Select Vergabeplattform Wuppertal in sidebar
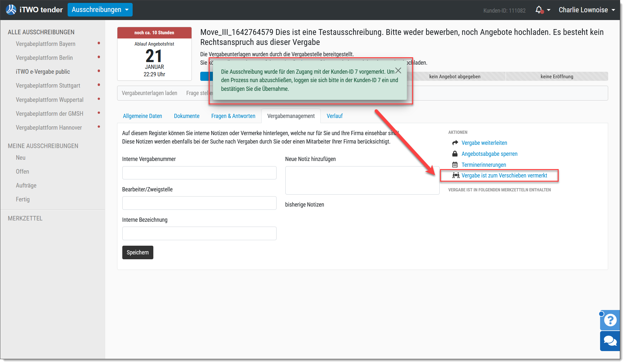 49,100
